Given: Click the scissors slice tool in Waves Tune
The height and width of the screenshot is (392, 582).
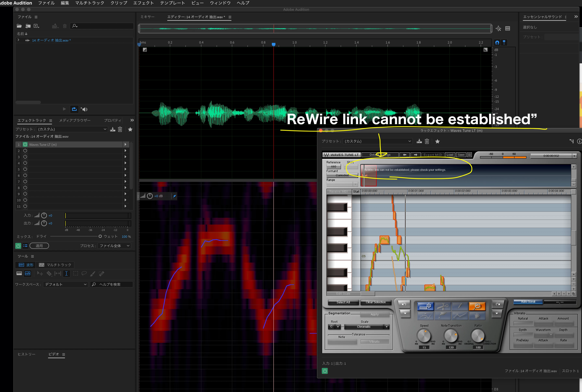Looking at the screenshot, I should coord(443,306).
